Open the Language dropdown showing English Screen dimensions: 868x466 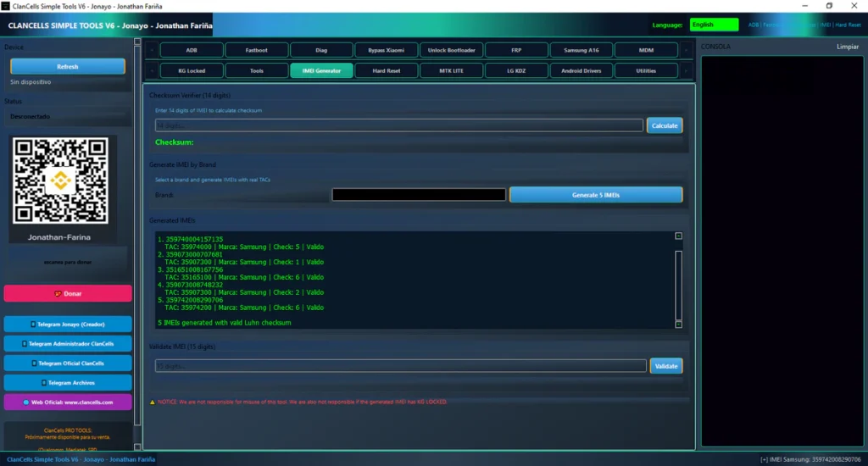(x=714, y=25)
